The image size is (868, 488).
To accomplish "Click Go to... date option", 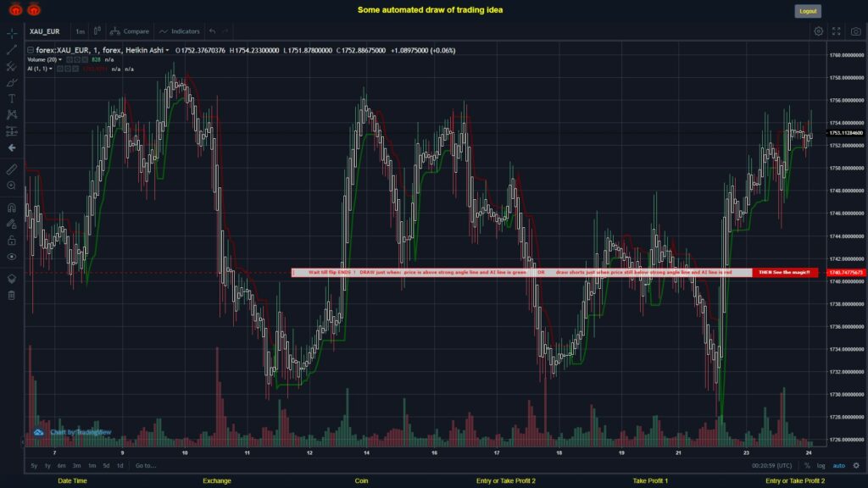I will point(146,465).
